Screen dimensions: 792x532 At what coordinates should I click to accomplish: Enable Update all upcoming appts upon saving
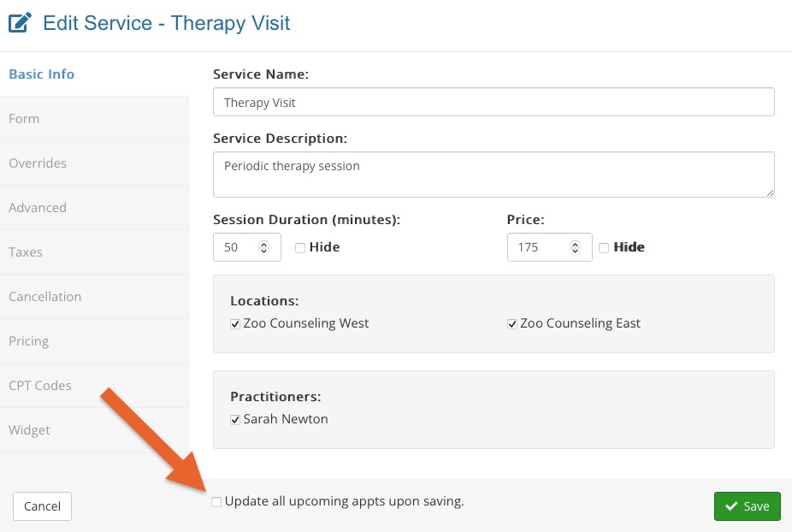[216, 502]
